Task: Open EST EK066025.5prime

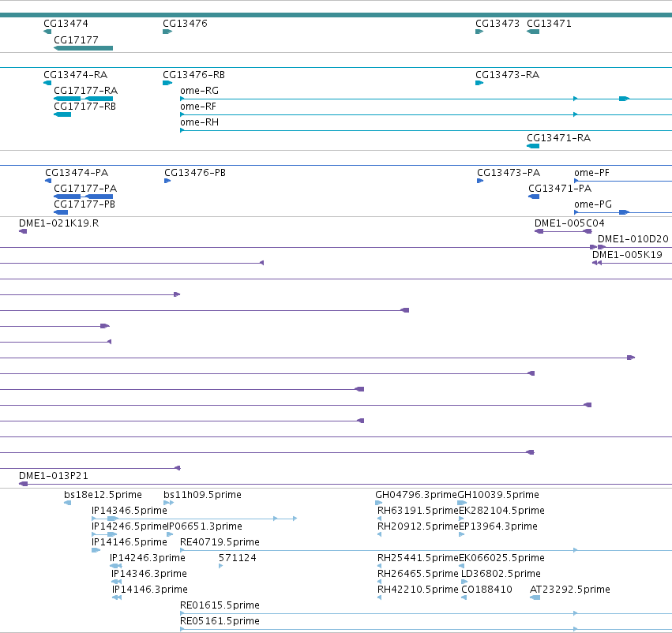Action: (x=502, y=559)
